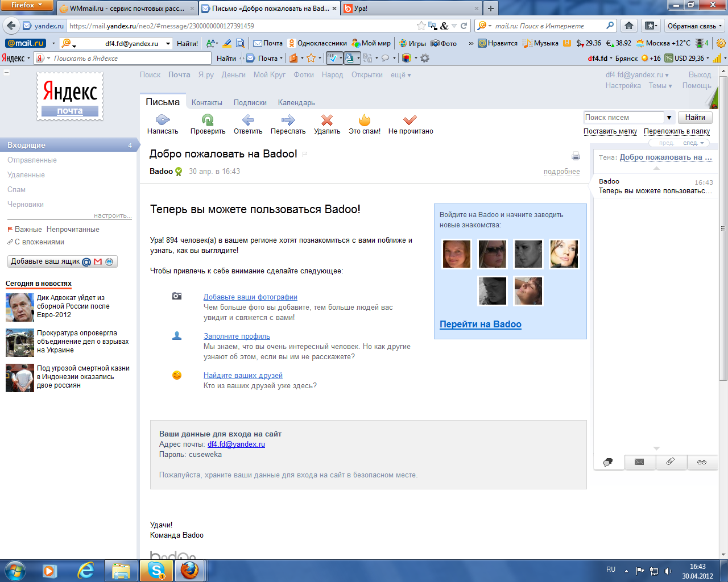Click the Ответить reply arrow icon
728x582 pixels.
(248, 119)
